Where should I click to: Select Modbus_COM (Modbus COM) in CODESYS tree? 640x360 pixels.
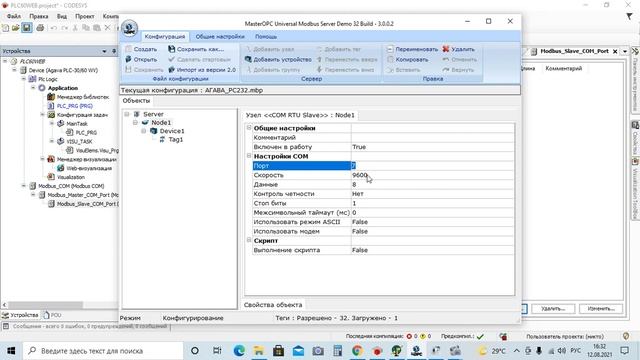[71, 186]
